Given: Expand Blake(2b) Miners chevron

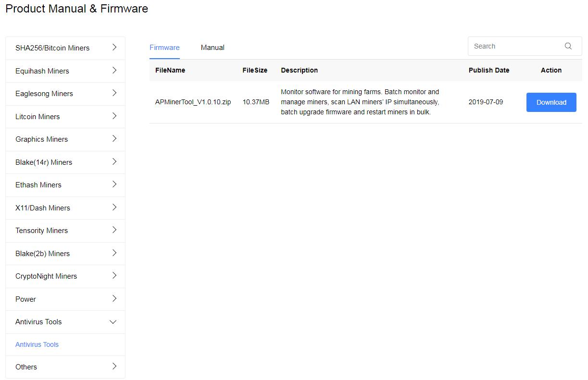Looking at the screenshot, I should click(x=114, y=253).
